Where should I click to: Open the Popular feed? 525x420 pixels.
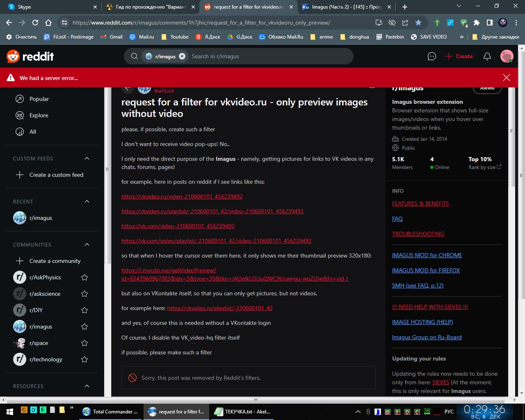coord(52,99)
